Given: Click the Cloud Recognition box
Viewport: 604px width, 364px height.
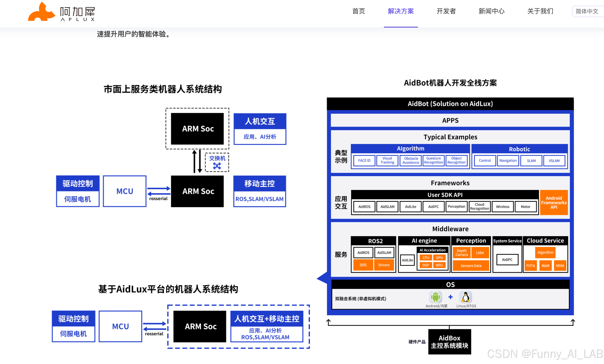Looking at the screenshot, I should point(480,207).
